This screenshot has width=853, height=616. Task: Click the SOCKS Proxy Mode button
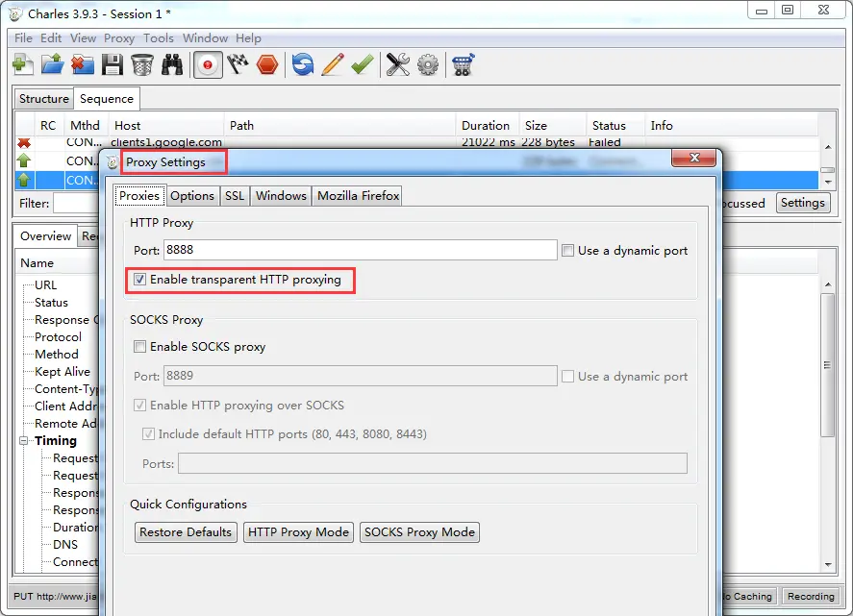pos(419,532)
